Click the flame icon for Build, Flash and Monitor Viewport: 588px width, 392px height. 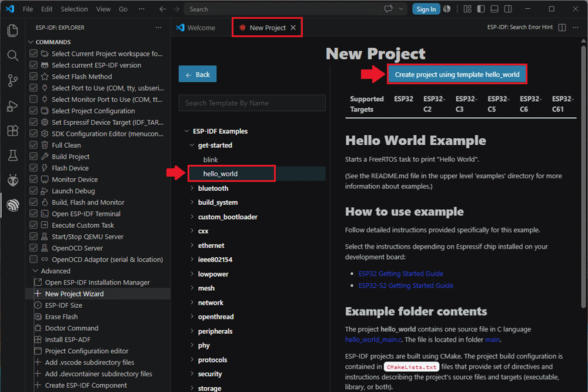(45, 202)
